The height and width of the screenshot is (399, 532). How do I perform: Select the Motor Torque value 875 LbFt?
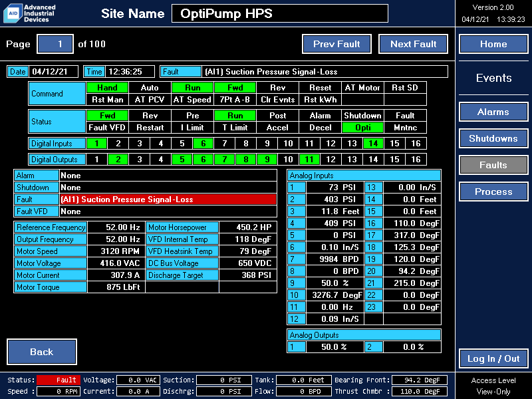coord(116,287)
